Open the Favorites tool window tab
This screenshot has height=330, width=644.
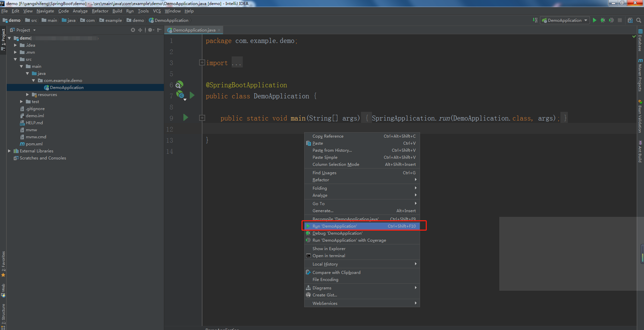3,264
